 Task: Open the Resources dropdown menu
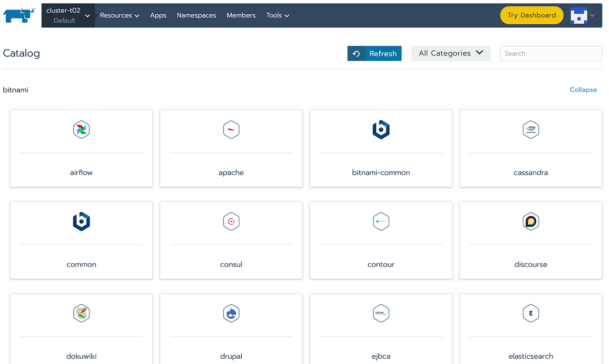pyautogui.click(x=119, y=15)
